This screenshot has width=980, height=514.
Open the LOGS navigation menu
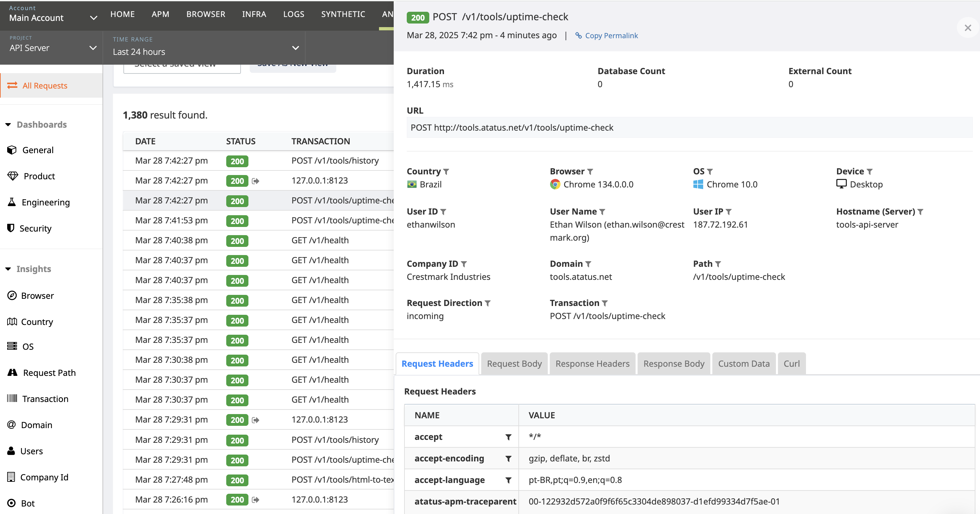[293, 14]
